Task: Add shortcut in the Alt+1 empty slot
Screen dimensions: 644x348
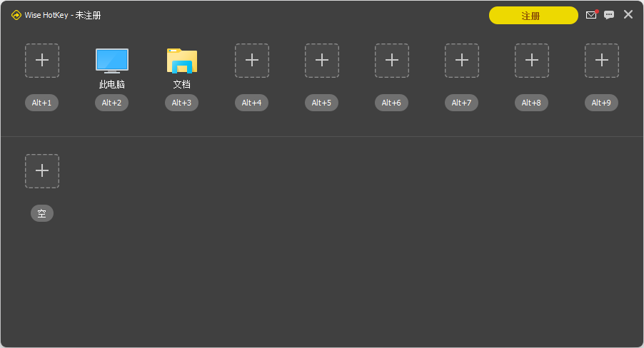Action: point(42,61)
